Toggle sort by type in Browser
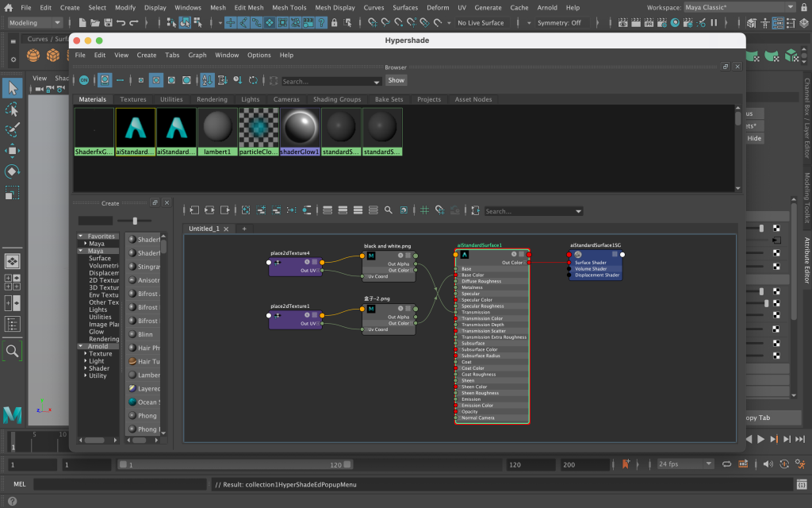The width and height of the screenshot is (812, 508). point(223,80)
